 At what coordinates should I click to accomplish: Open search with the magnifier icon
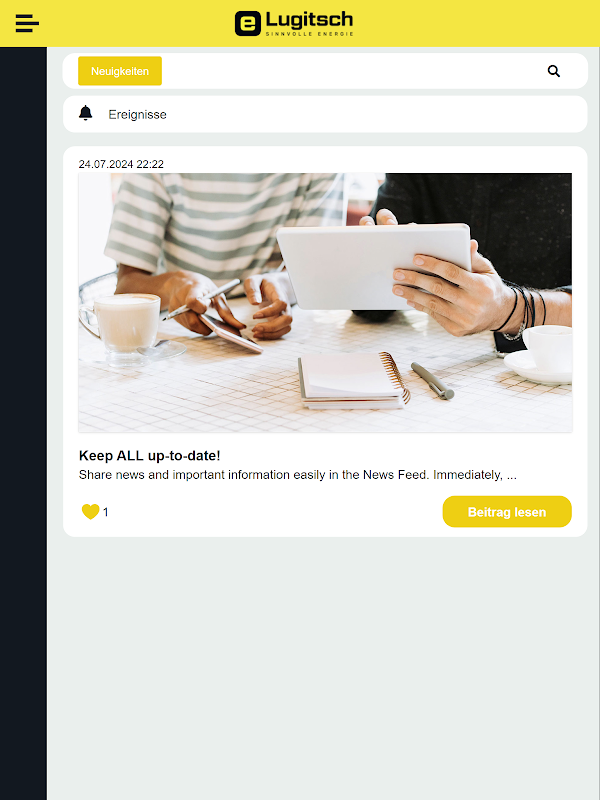pyautogui.click(x=554, y=71)
